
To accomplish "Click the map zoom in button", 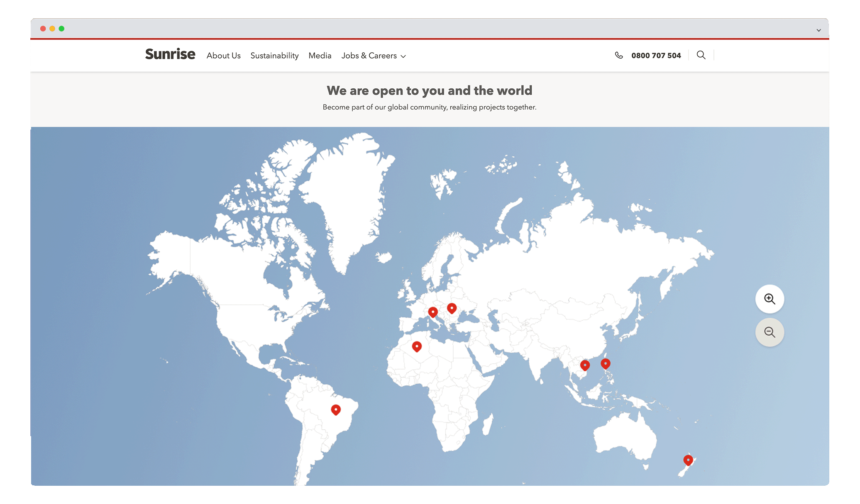I will click(x=770, y=299).
